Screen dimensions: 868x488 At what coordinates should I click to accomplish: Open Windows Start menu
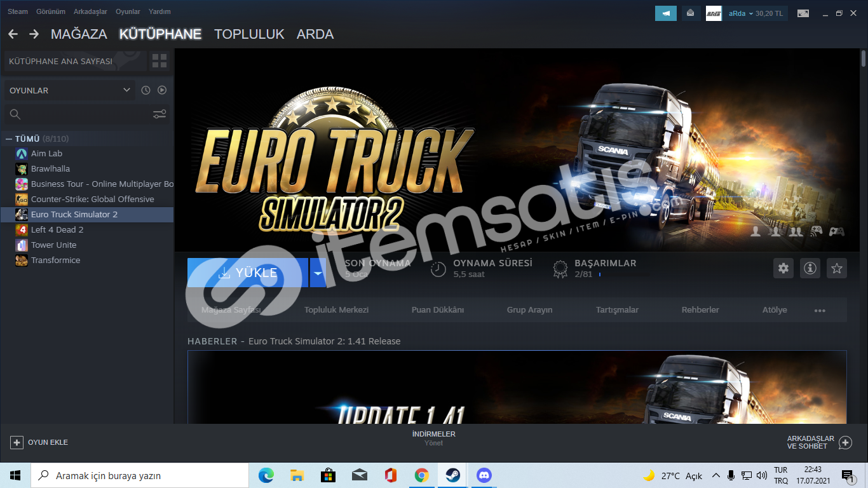[15, 475]
